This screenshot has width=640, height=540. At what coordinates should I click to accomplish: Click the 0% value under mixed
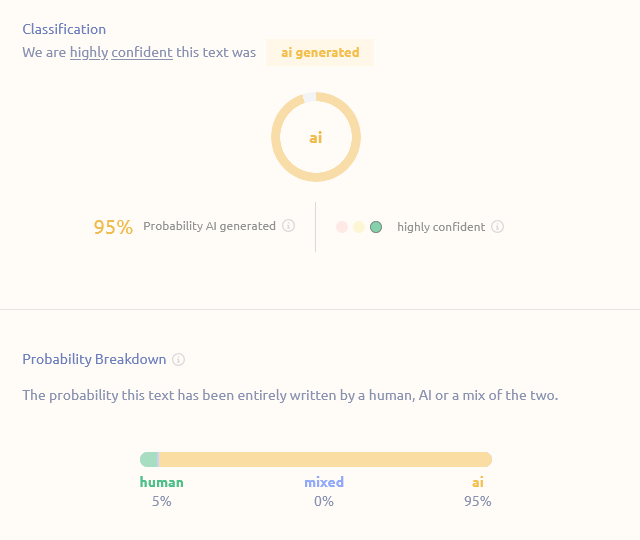coord(324,501)
